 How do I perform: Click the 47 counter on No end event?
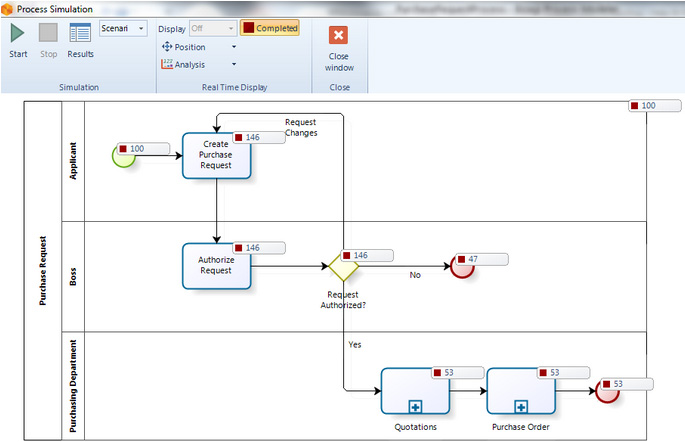click(x=482, y=259)
